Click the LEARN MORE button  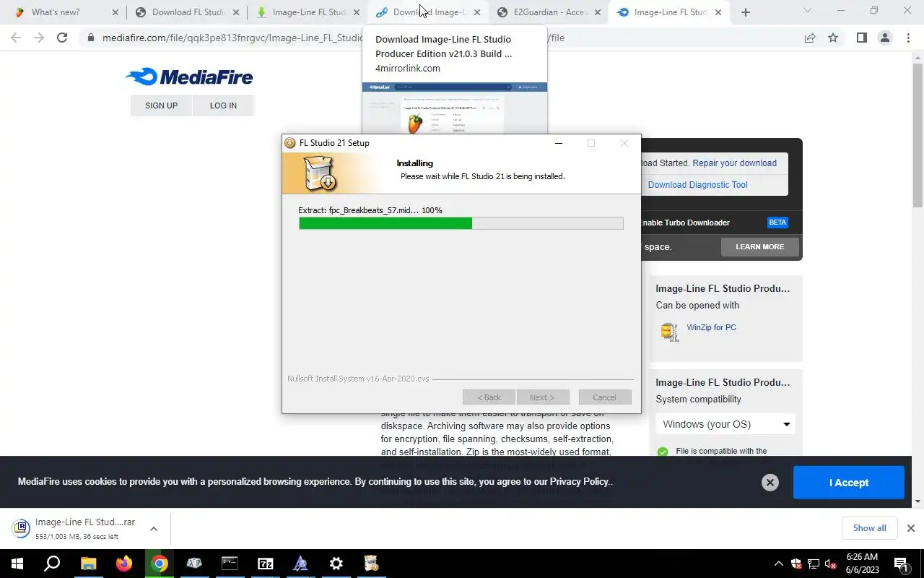tap(759, 247)
